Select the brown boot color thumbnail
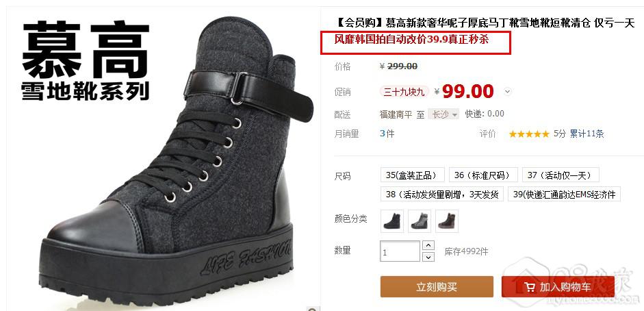The width and height of the screenshot is (644, 311). pyautogui.click(x=447, y=221)
